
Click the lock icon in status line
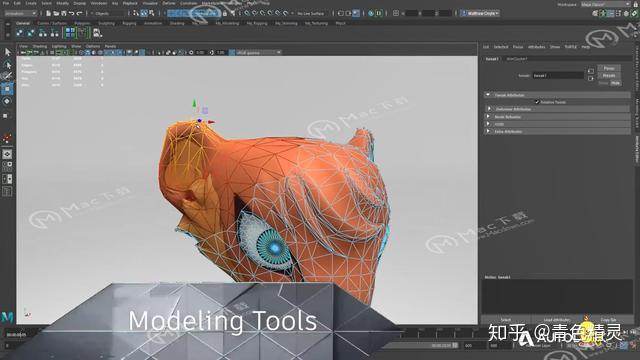(224, 13)
